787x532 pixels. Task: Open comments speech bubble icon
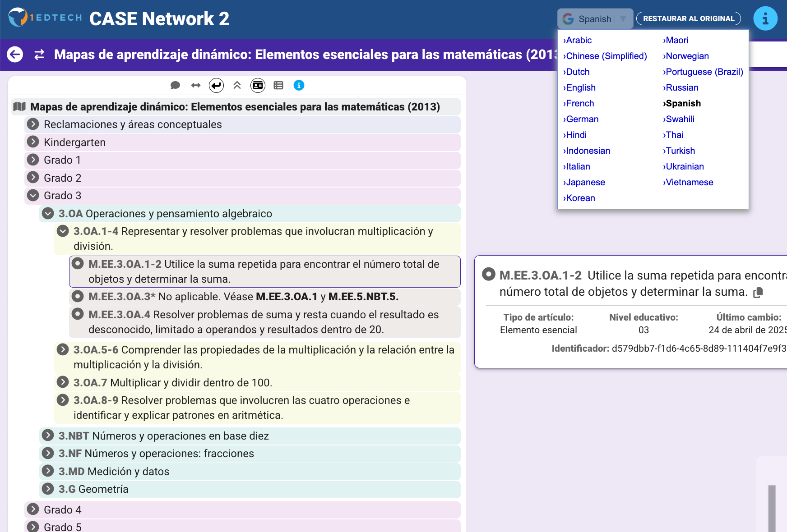tap(175, 85)
